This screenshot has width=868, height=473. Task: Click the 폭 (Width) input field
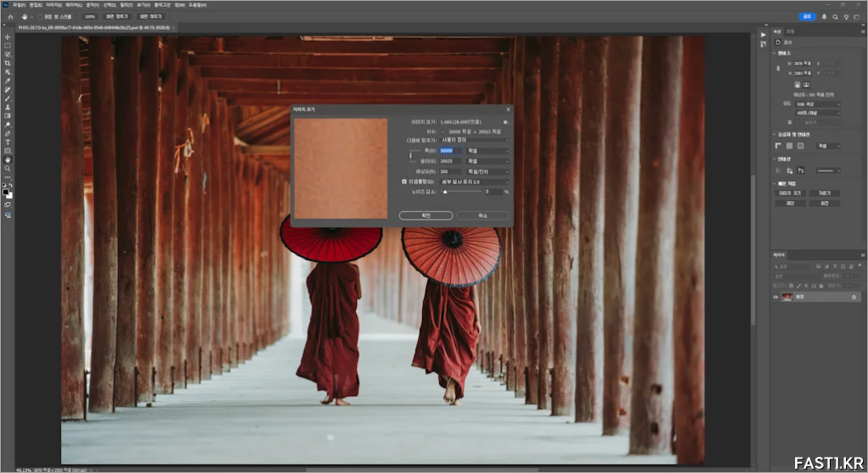(x=451, y=150)
